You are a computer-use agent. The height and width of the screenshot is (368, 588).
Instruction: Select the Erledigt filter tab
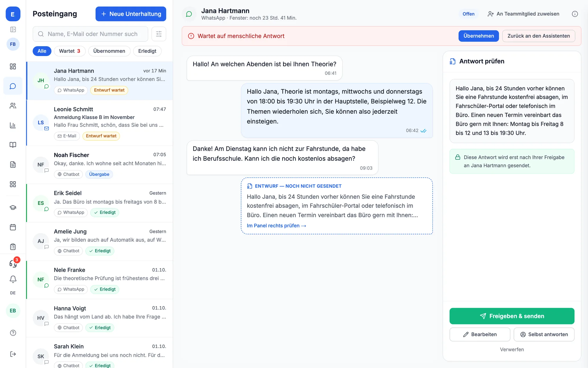pos(147,51)
